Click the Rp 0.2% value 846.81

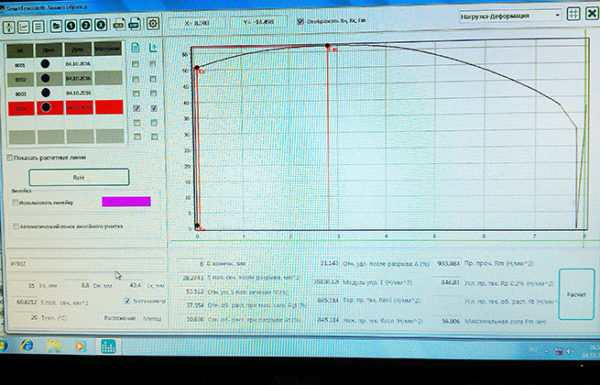(x=449, y=282)
